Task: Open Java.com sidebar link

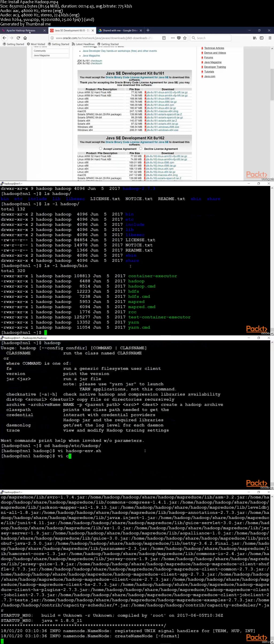Action: tap(210, 76)
